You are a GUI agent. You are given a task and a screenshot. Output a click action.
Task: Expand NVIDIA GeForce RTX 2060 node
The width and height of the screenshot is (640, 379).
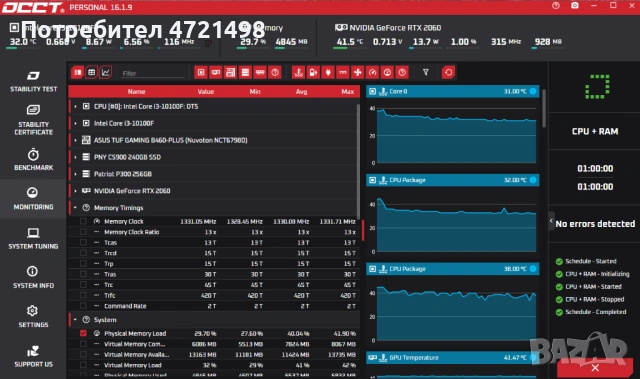coord(76,191)
